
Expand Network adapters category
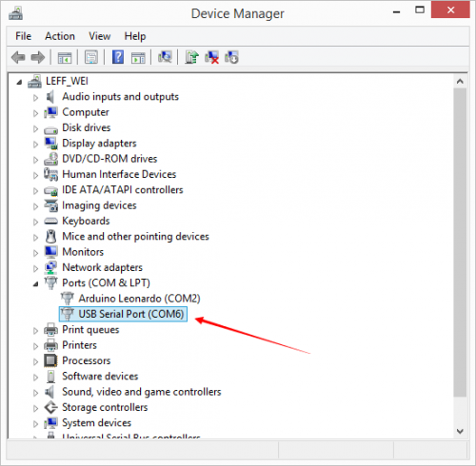coord(35,268)
